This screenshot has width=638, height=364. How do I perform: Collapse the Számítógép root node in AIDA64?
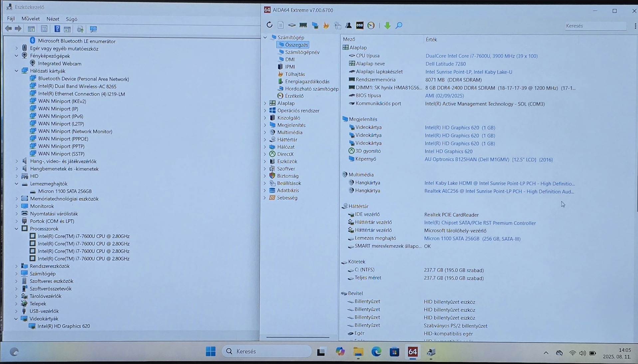[x=265, y=38]
